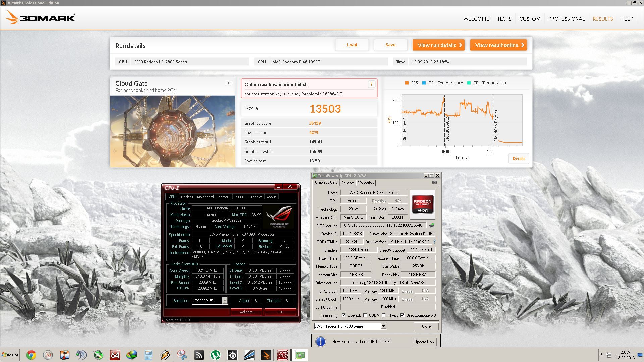Click the AIDA64 taskbar icon
644x362 pixels.
115,355
